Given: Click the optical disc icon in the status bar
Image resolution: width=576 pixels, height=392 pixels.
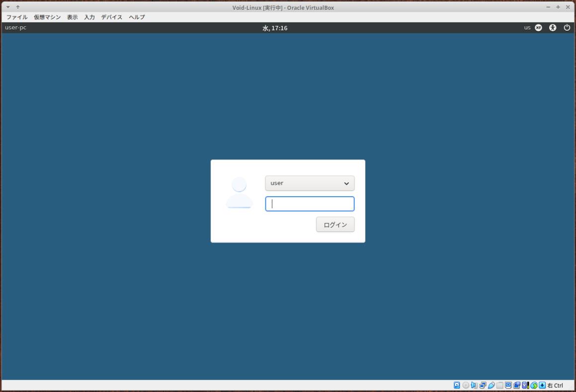Looking at the screenshot, I should pos(466,385).
